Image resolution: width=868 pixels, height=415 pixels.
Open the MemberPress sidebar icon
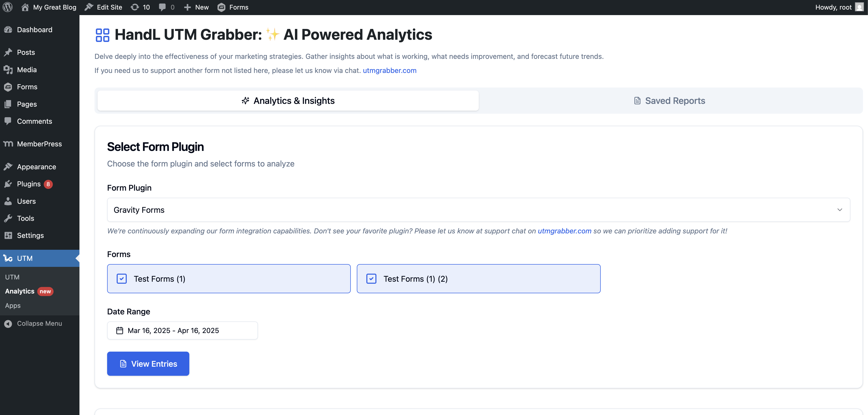point(8,144)
